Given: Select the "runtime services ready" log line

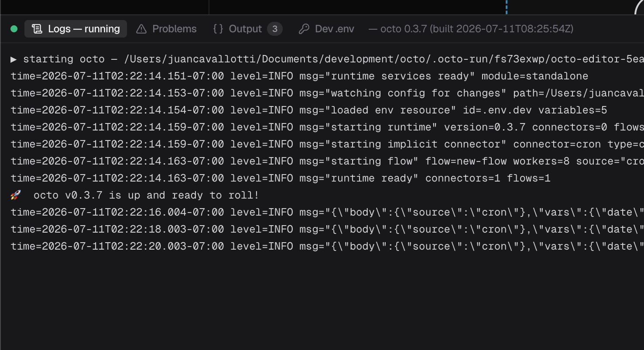Looking at the screenshot, I should click(299, 76).
